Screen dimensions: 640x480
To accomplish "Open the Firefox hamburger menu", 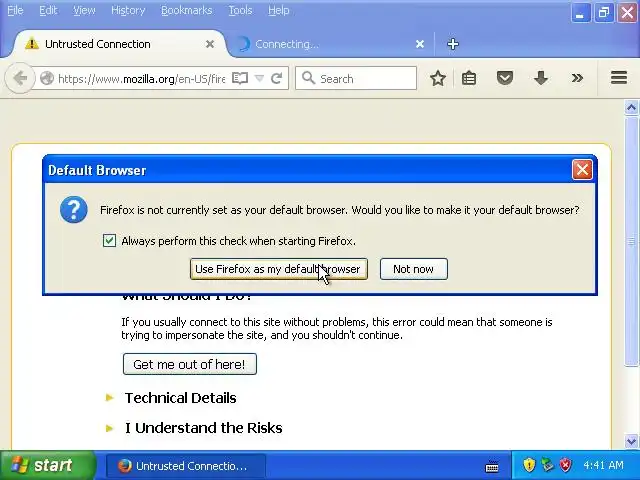I will coord(619,78).
